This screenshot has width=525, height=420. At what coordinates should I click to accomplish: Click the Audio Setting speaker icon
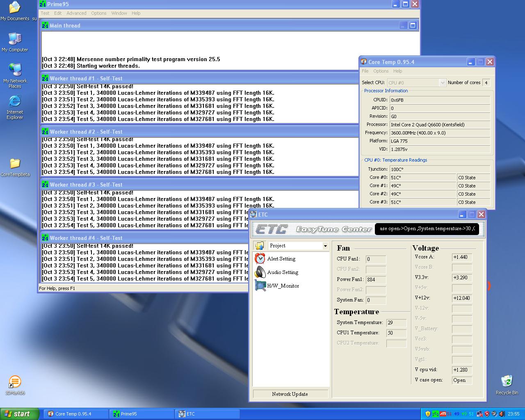pos(260,272)
